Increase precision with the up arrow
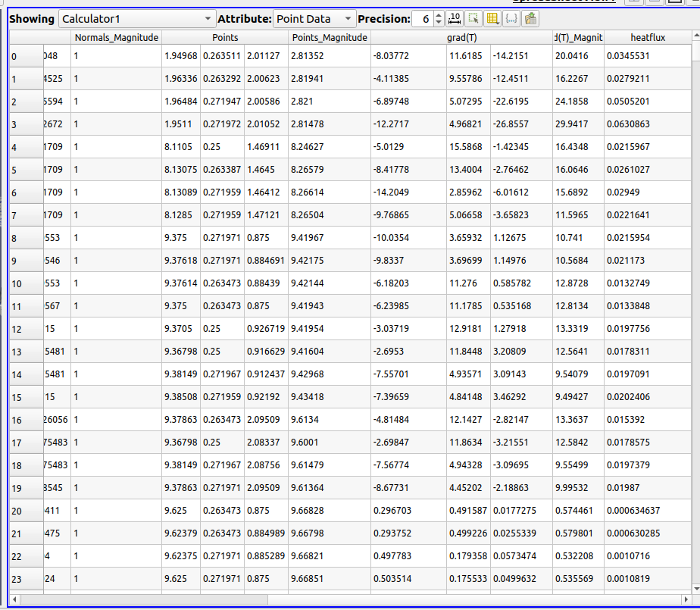Image resolution: width=700 pixels, height=610 pixels. click(438, 14)
